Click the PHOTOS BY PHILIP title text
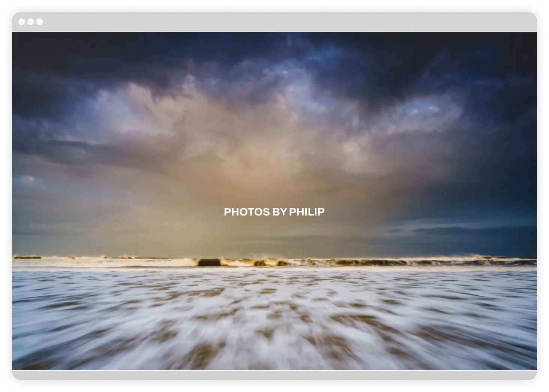This screenshot has height=392, width=549. [274, 212]
